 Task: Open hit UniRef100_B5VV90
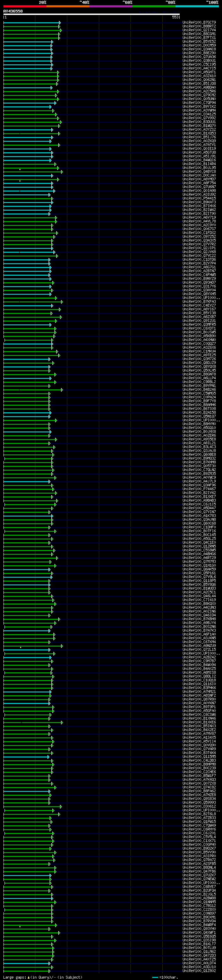(199, 852)
